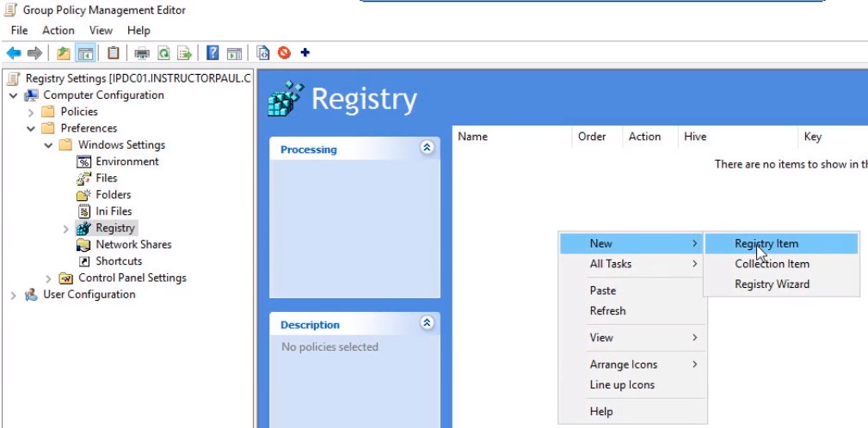Click the 'No policies selected' text
Viewport: 868px width, 428px height.
click(329, 347)
